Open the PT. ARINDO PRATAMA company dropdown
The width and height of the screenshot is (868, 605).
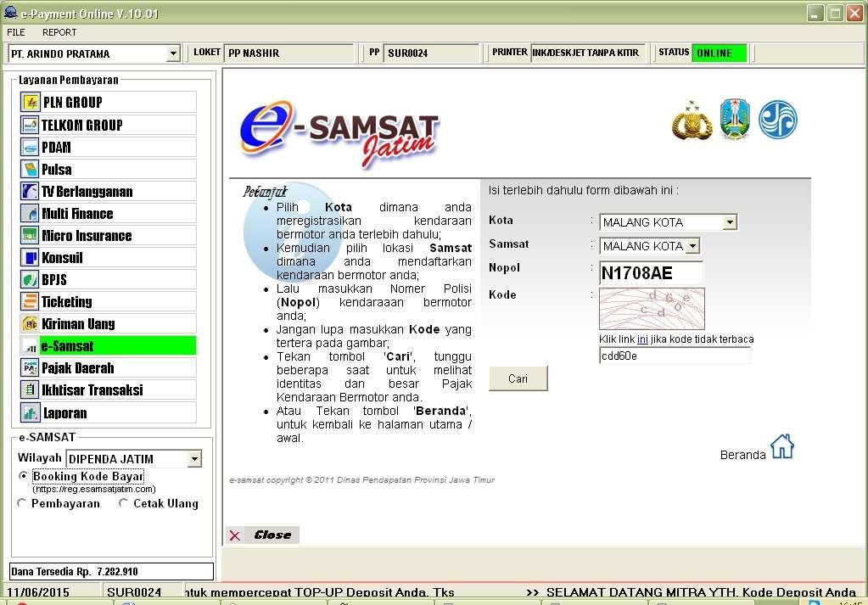pos(173,53)
